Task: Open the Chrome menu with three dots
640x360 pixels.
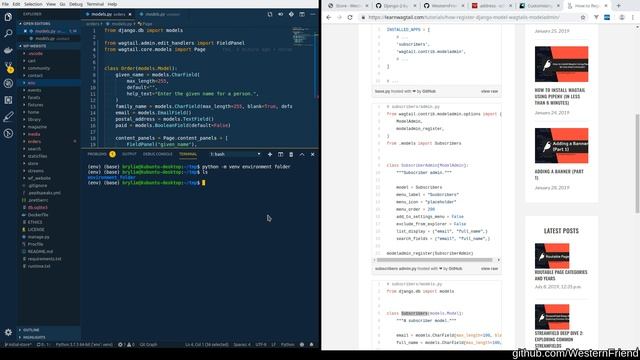Action: click(633, 18)
